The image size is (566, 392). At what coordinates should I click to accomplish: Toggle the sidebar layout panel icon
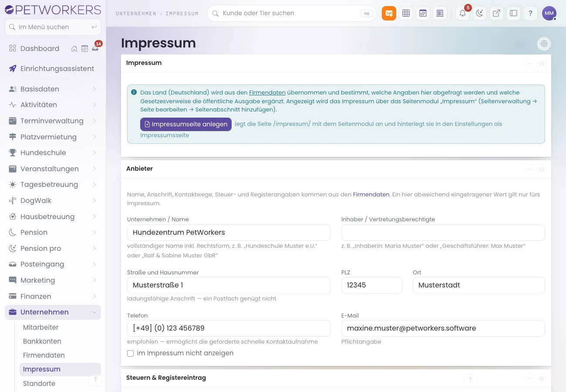coord(513,13)
